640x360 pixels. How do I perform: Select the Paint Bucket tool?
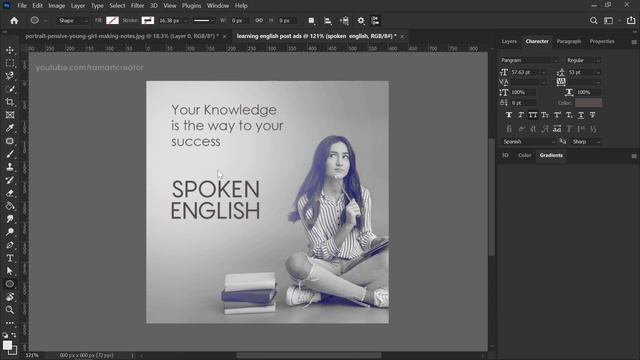coord(10,206)
